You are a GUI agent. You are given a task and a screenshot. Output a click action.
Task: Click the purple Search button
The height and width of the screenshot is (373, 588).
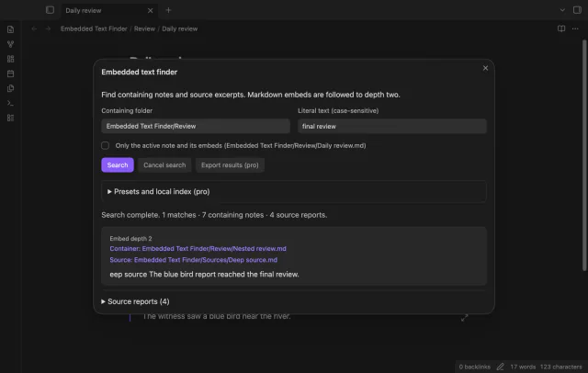(118, 165)
